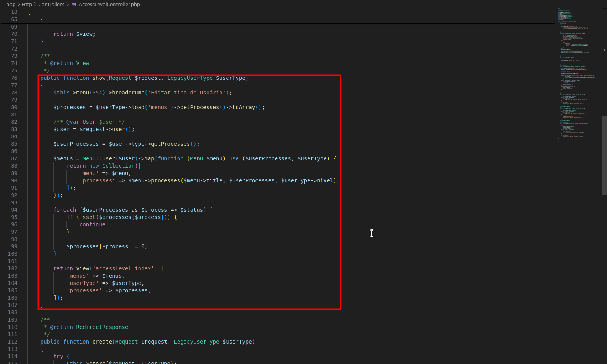Click the vertical scrollbar thumb
The height and width of the screenshot is (364, 607).
(x=604, y=156)
